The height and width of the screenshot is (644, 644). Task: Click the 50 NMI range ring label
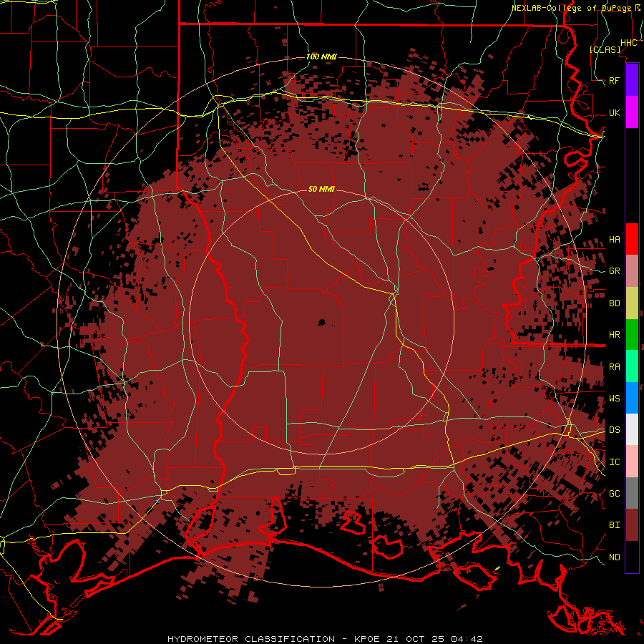pos(321,189)
